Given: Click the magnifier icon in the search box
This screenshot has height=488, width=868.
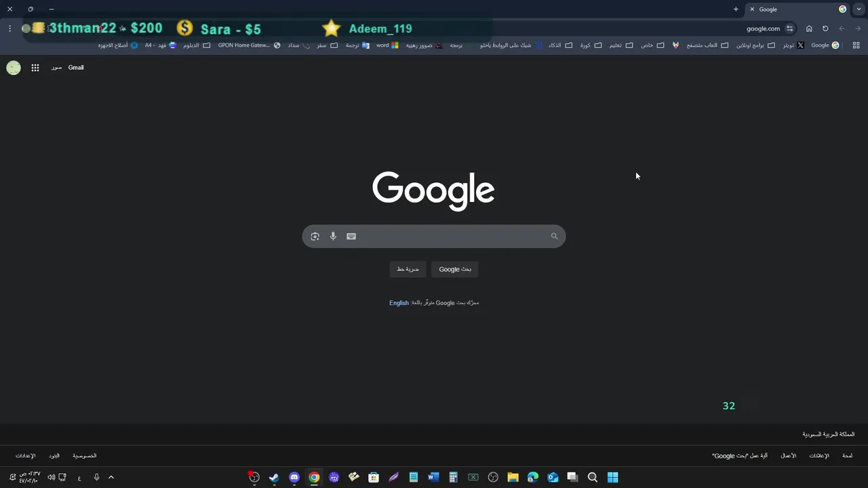Looking at the screenshot, I should click(x=554, y=237).
